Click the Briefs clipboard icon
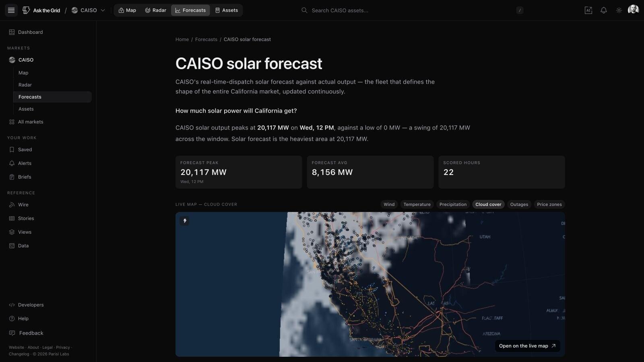Viewport: 644px width, 362px height. point(12,177)
